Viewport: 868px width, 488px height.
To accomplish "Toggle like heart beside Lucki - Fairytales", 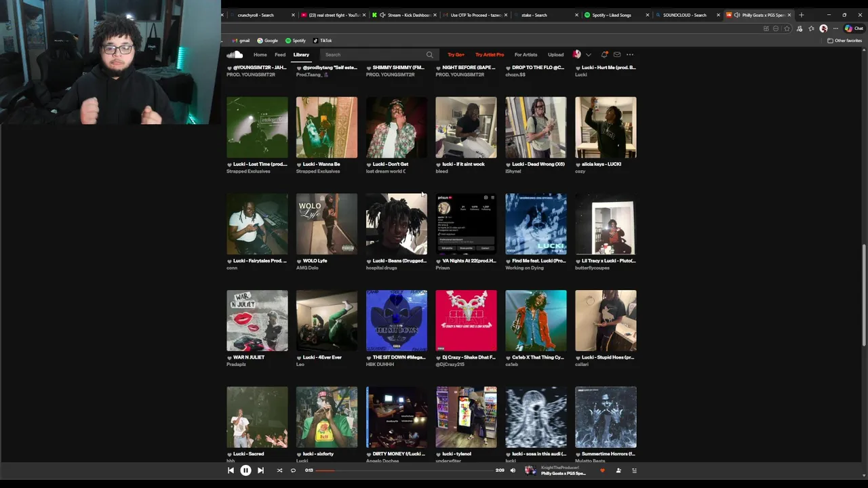I will (229, 261).
